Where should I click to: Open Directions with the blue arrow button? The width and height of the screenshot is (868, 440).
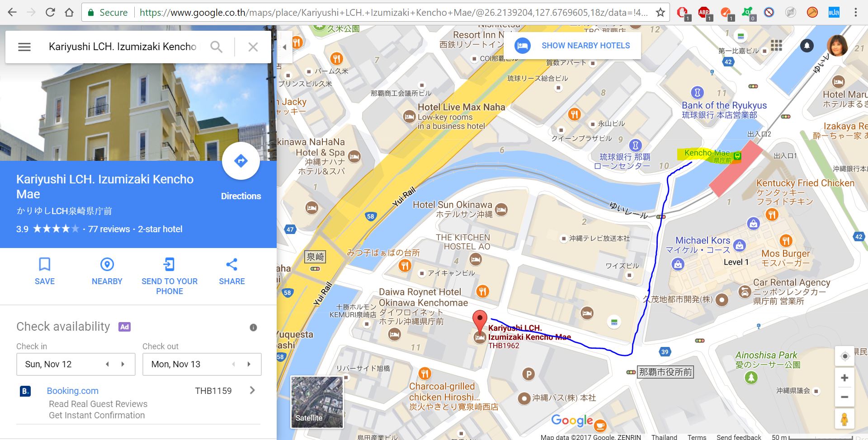(x=241, y=161)
